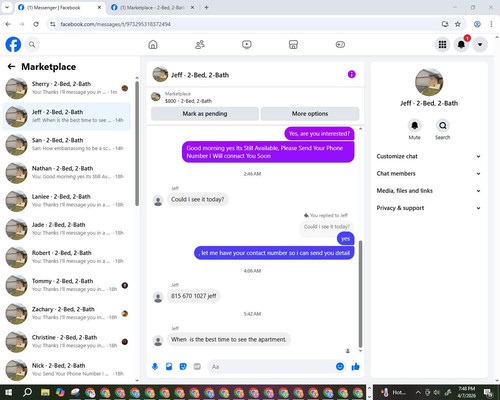Click the address bar URL

click(x=115, y=24)
